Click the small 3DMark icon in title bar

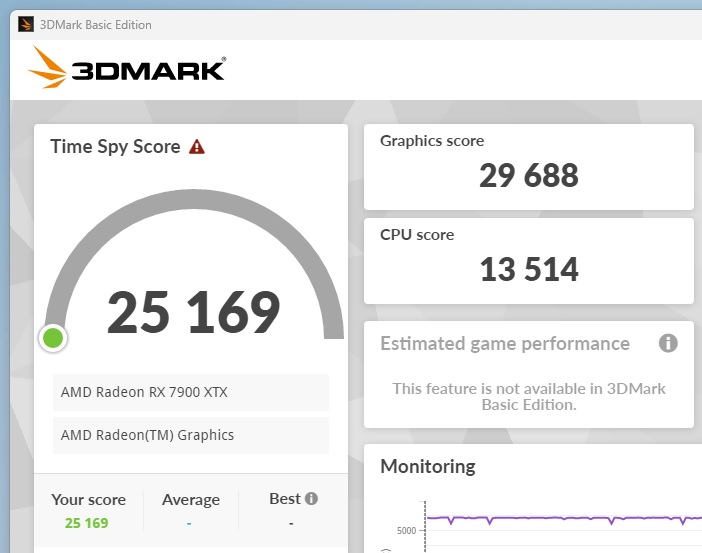click(x=22, y=24)
